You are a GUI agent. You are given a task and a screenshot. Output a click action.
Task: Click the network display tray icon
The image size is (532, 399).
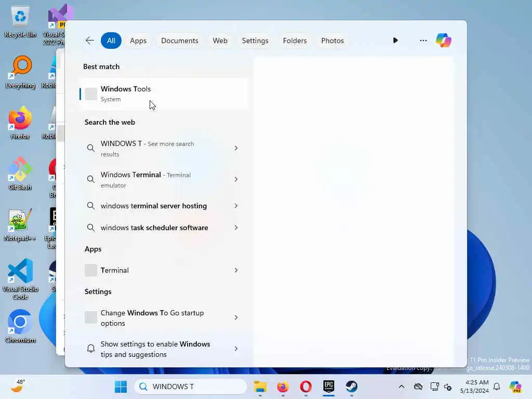[434, 387]
